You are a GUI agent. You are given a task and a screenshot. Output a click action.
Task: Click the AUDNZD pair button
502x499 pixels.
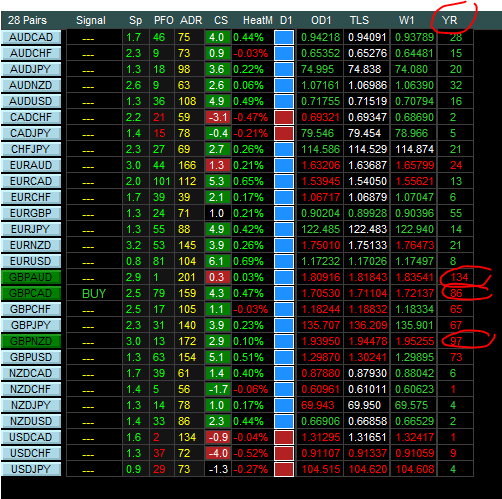31,85
